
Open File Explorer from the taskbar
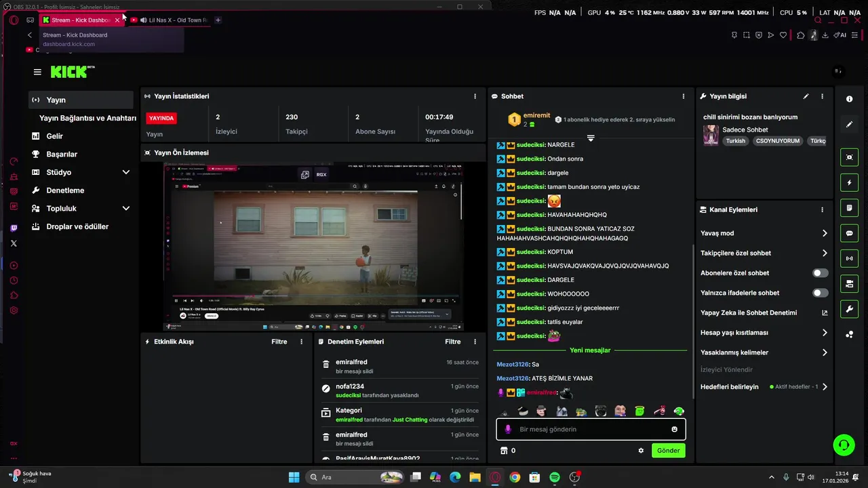[475, 477]
